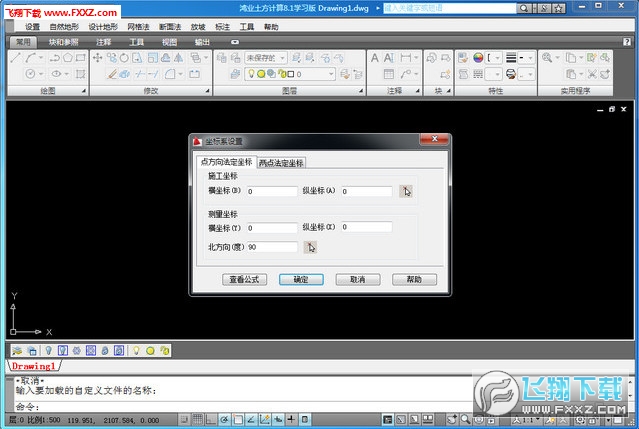Select the Single-line Text tool
This screenshot has width=639, height=429.
click(x=389, y=58)
